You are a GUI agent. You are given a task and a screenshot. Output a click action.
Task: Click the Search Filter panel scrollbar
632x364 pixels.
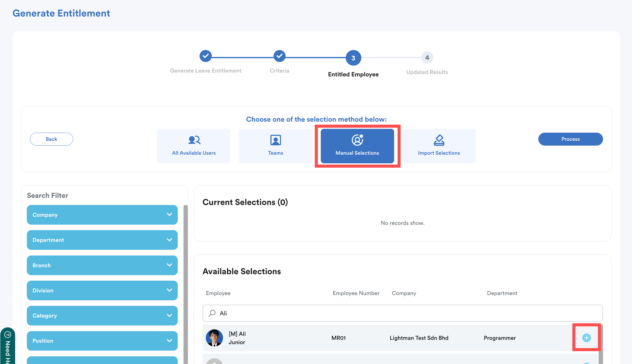point(185,275)
